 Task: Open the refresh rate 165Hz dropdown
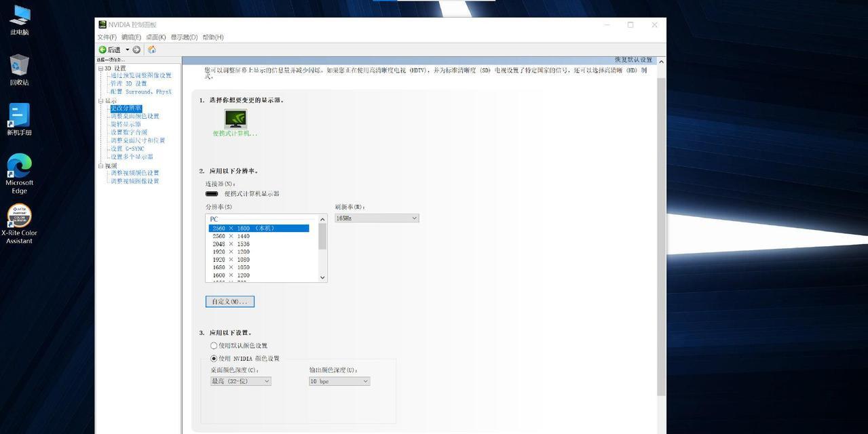pyautogui.click(x=377, y=218)
